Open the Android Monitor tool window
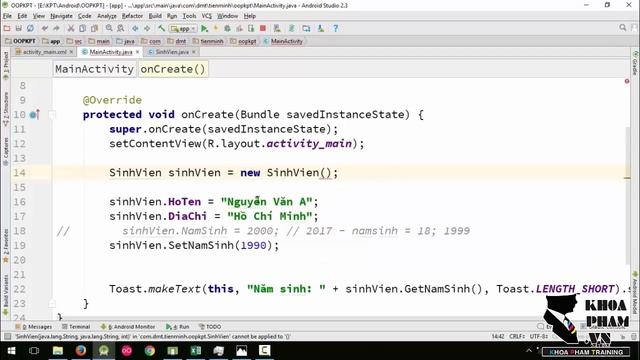Screen dimensions: 640x360 click(128, 327)
